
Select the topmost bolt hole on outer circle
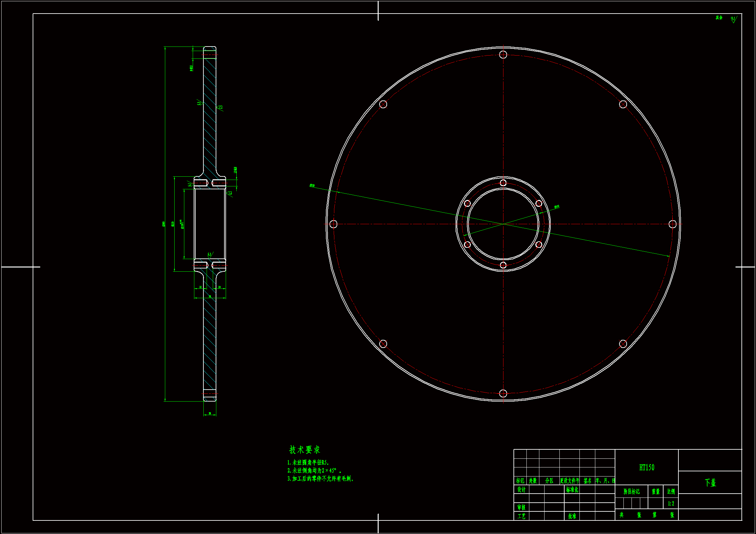point(503,55)
